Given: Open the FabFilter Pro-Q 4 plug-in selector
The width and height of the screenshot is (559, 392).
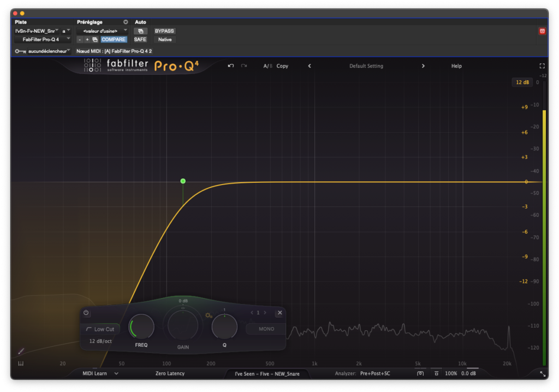Looking at the screenshot, I should pos(43,40).
